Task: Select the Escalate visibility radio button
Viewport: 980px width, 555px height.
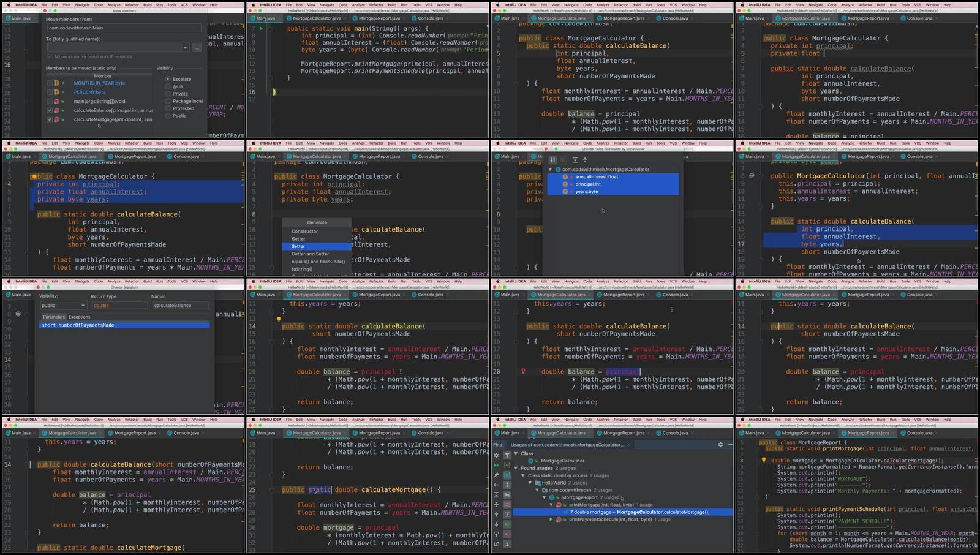Action: (x=168, y=79)
